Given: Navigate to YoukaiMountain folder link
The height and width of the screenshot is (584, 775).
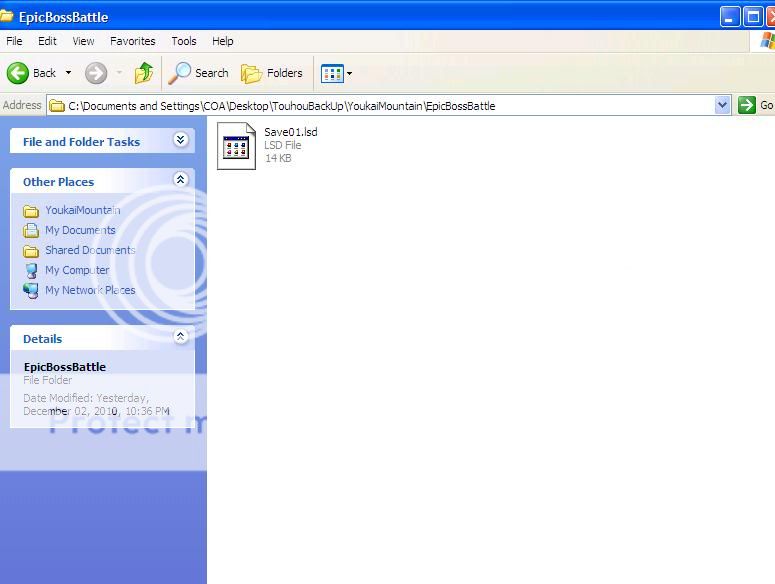Looking at the screenshot, I should (x=82, y=210).
